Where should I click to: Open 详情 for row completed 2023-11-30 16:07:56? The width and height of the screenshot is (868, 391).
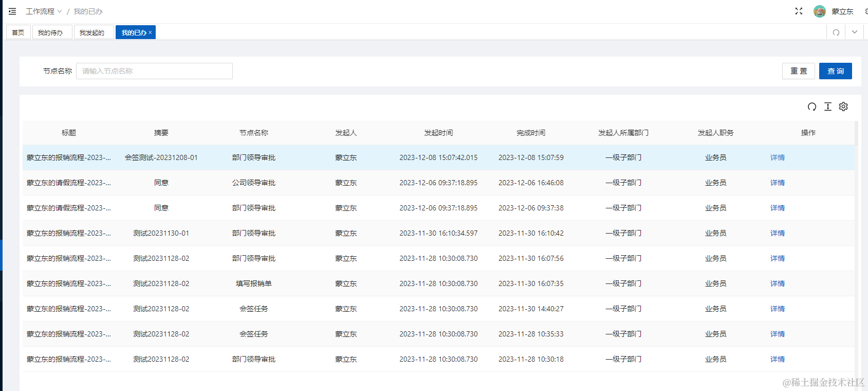[778, 258]
